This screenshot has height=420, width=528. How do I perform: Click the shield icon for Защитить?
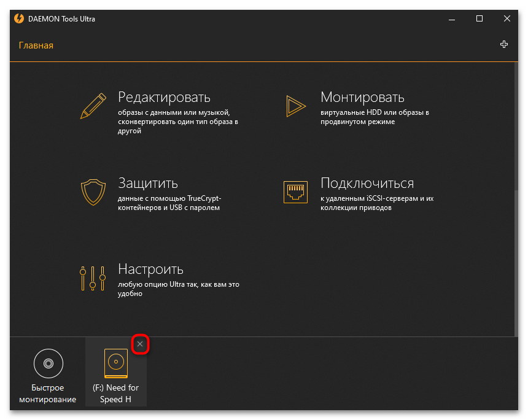(x=93, y=192)
